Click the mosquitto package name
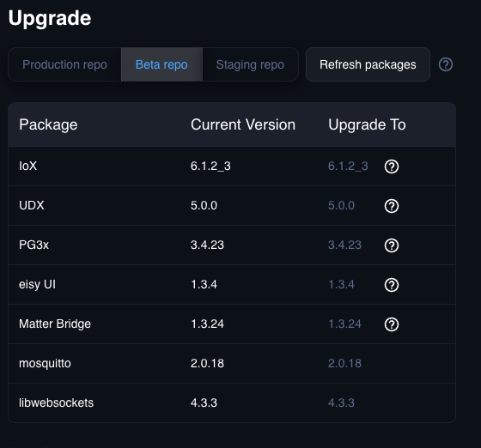Viewport: 481px width, 448px height. (45, 364)
